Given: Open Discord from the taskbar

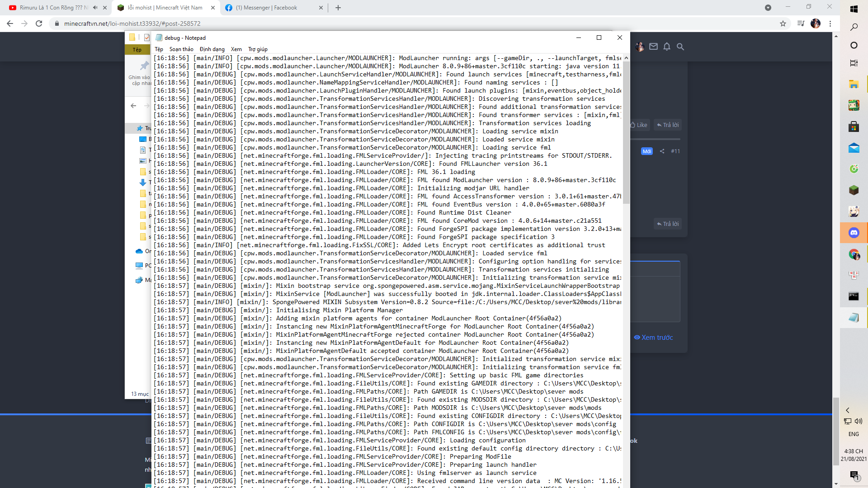Looking at the screenshot, I should pyautogui.click(x=854, y=233).
